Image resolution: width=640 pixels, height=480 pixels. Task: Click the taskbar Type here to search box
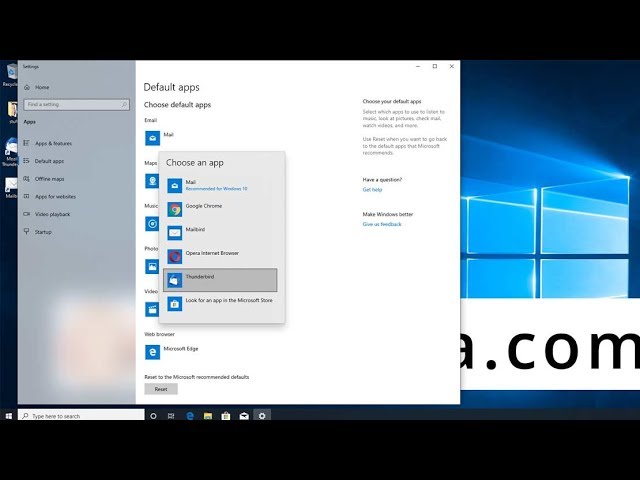81,416
